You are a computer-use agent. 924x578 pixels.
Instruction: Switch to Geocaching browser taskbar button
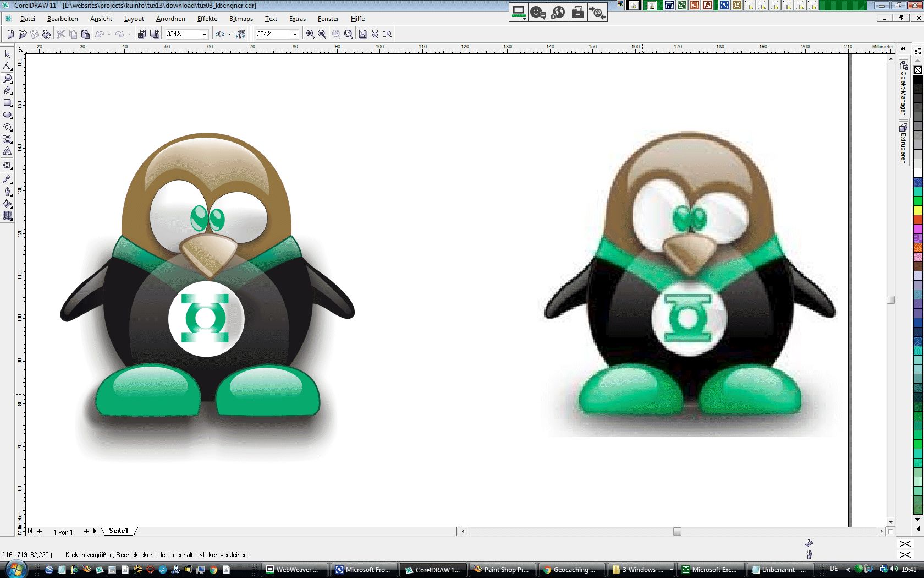click(571, 570)
